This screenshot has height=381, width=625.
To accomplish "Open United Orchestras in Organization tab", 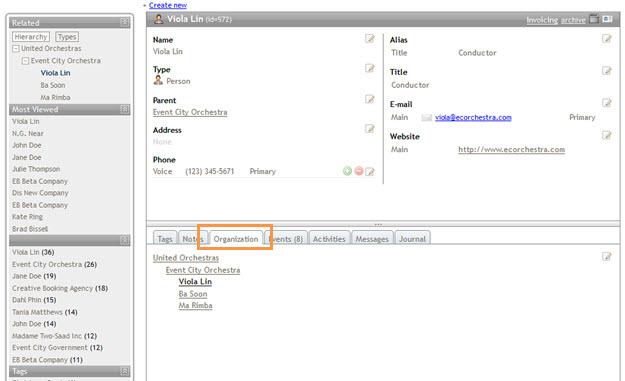I will (186, 258).
